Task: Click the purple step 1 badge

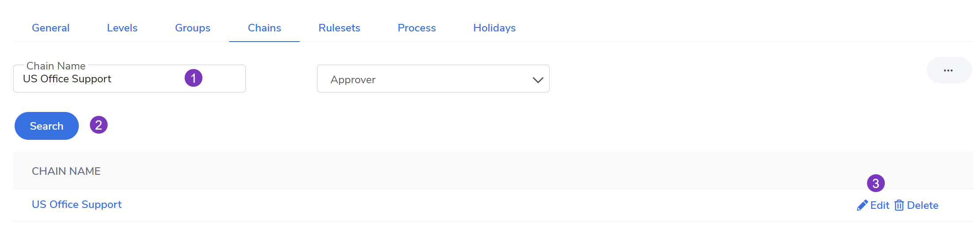Action: (x=194, y=78)
